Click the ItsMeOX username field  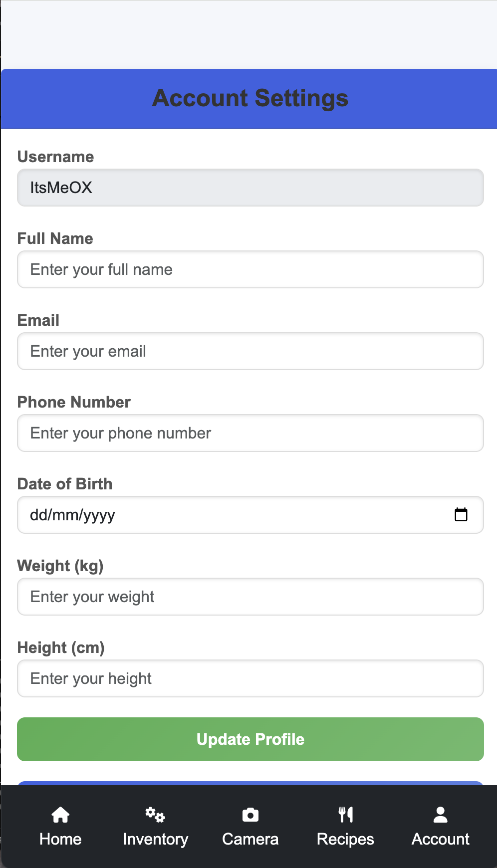(x=250, y=188)
